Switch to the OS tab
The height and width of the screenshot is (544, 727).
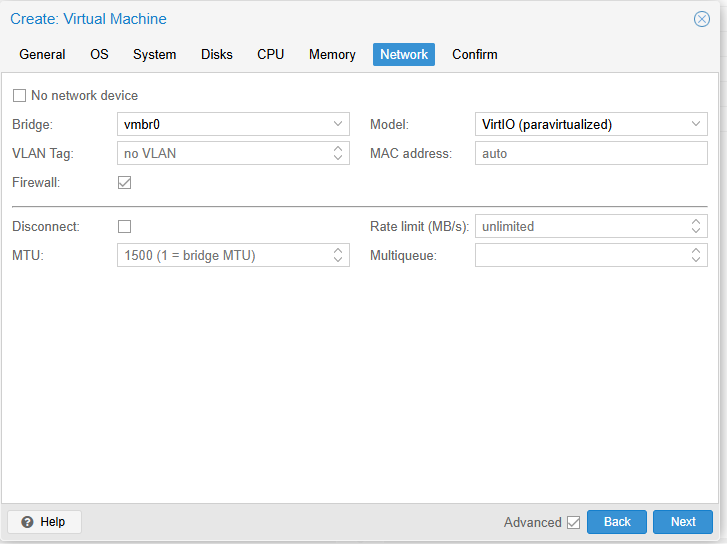99,54
